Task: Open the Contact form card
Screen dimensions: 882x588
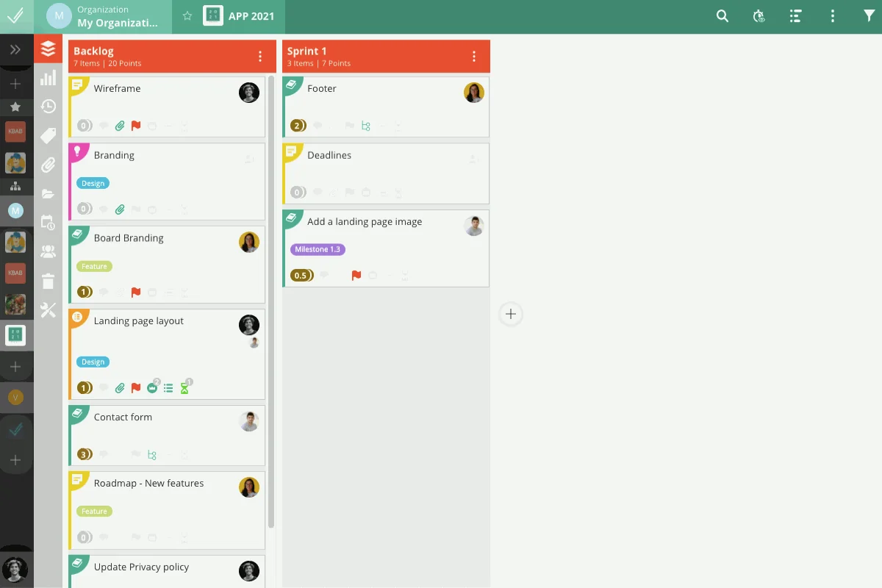Action: pos(167,436)
